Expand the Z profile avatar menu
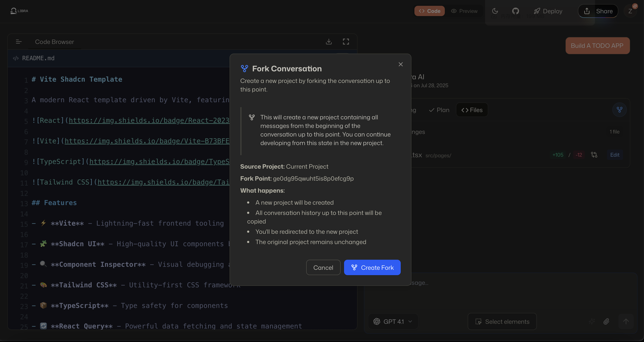 click(631, 11)
